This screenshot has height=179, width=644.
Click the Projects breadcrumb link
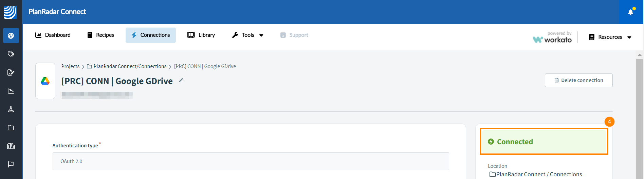[70, 66]
